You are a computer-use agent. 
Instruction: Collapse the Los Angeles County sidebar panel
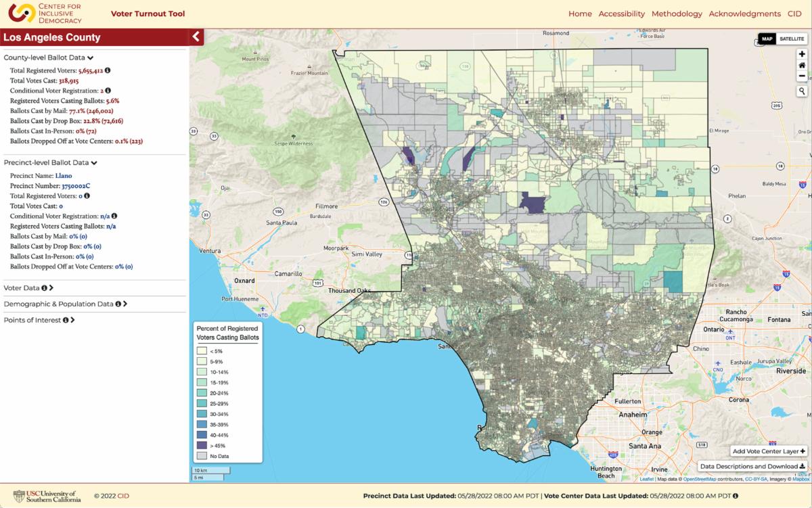tap(196, 37)
